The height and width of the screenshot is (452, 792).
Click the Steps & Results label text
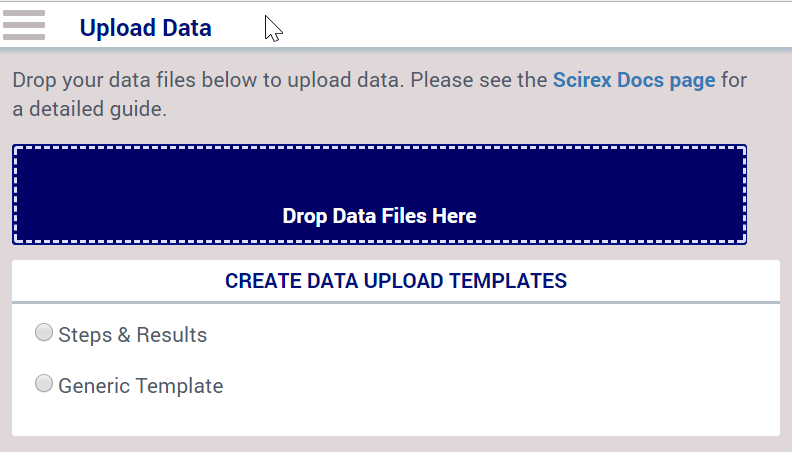pos(133,335)
